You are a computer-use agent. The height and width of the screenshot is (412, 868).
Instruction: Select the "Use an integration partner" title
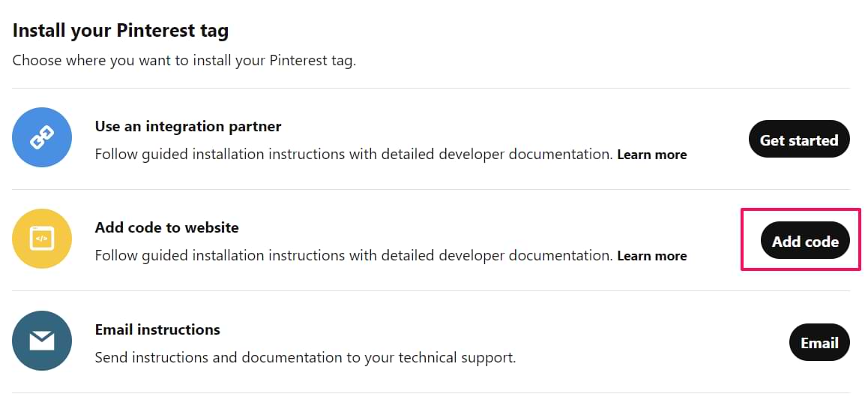pyautogui.click(x=188, y=126)
